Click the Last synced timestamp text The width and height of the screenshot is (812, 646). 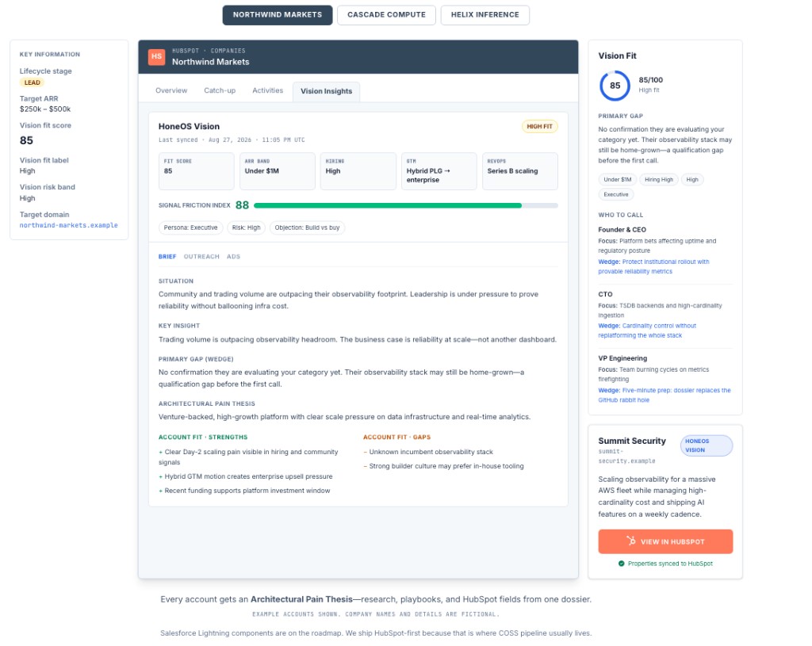[x=232, y=140]
